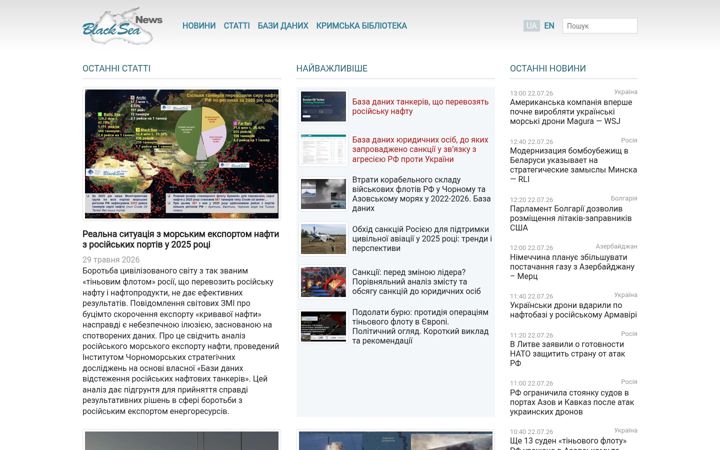
Task: Open link Подолати бурю: протидія операціям тіньового флоту
Action: pyautogui.click(x=420, y=326)
